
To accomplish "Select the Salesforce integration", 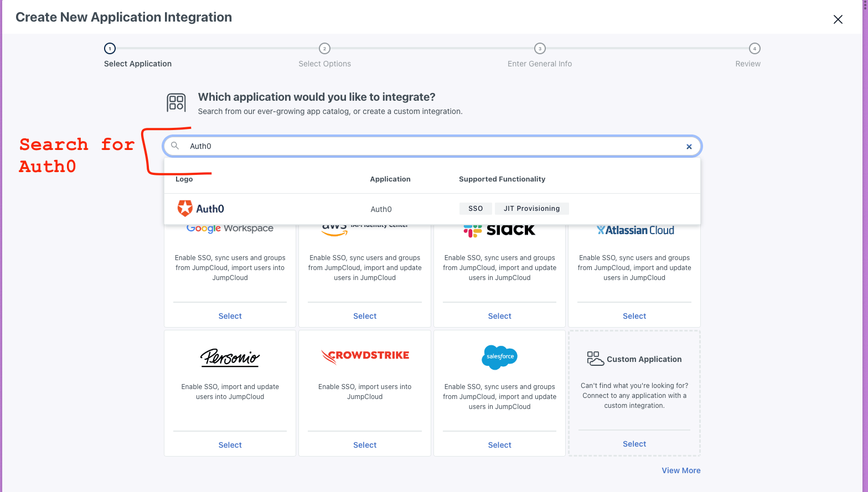I will pyautogui.click(x=499, y=445).
